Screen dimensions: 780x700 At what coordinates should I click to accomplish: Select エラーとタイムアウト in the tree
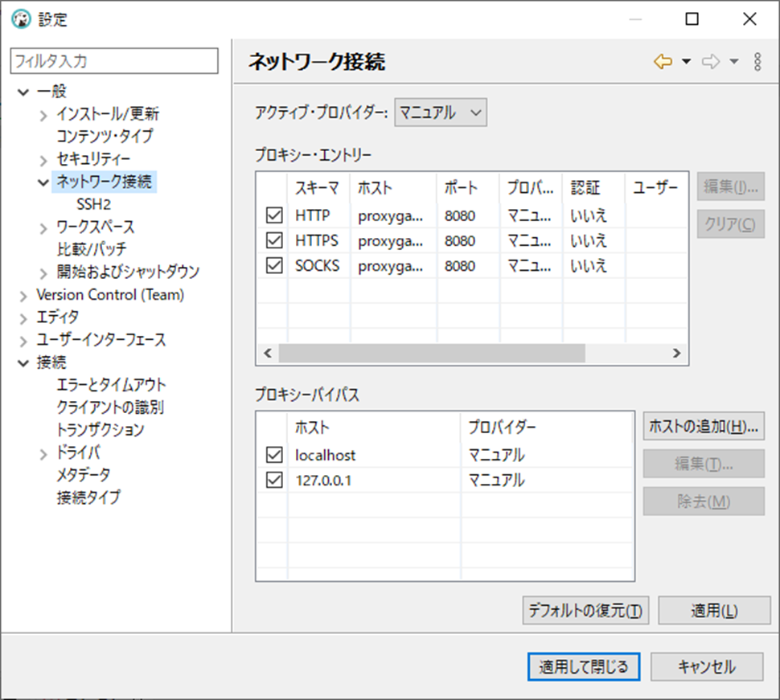tap(111, 385)
